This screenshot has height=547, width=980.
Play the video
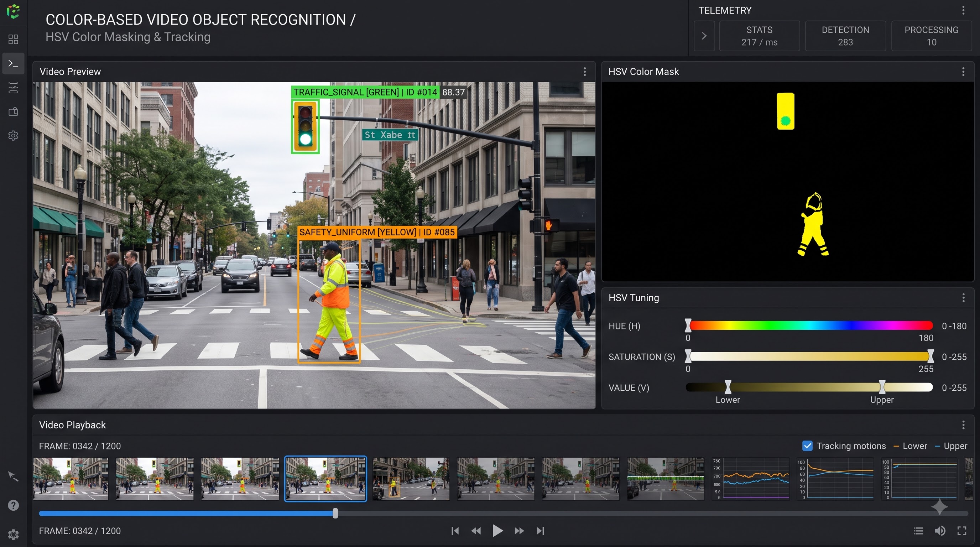[x=497, y=531]
